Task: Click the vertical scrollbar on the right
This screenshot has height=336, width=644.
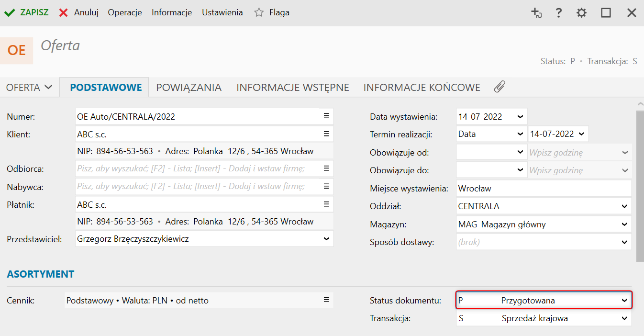Action: (640, 186)
